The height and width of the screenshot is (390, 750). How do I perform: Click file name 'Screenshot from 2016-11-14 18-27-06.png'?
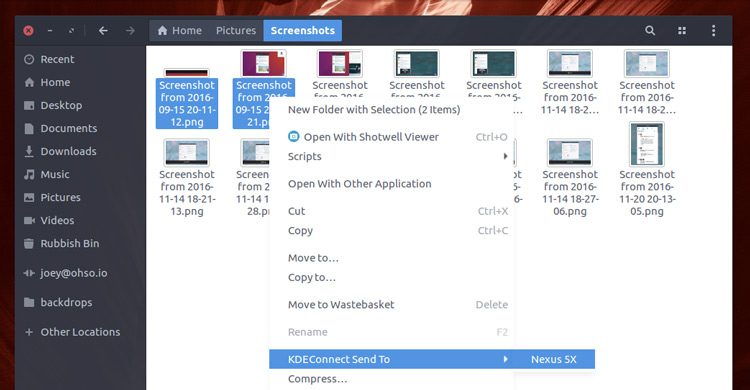click(x=570, y=193)
